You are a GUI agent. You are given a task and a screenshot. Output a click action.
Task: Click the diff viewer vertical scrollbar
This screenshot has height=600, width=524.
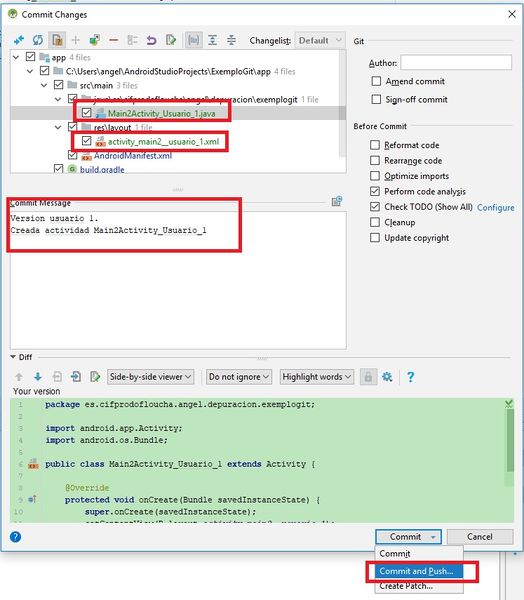(510, 440)
